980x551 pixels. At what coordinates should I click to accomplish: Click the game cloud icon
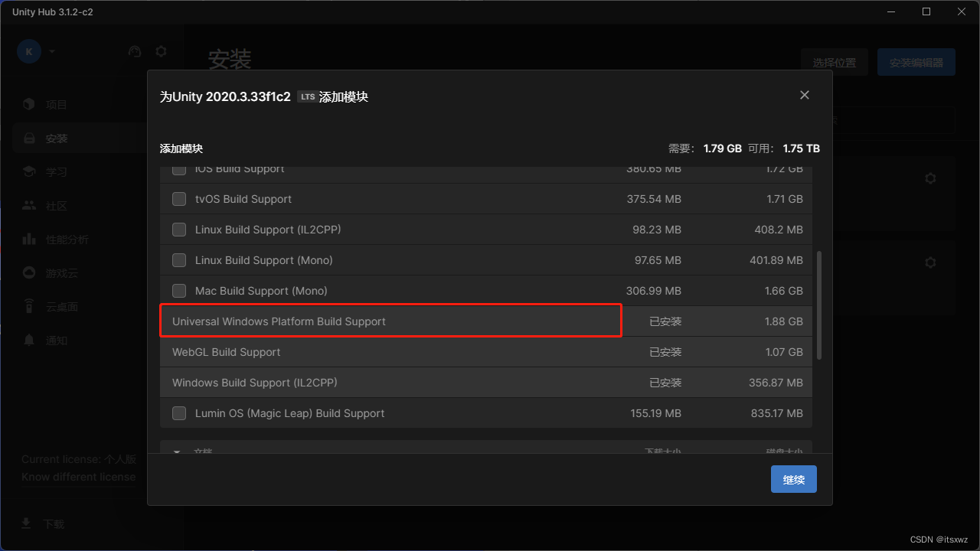point(29,272)
